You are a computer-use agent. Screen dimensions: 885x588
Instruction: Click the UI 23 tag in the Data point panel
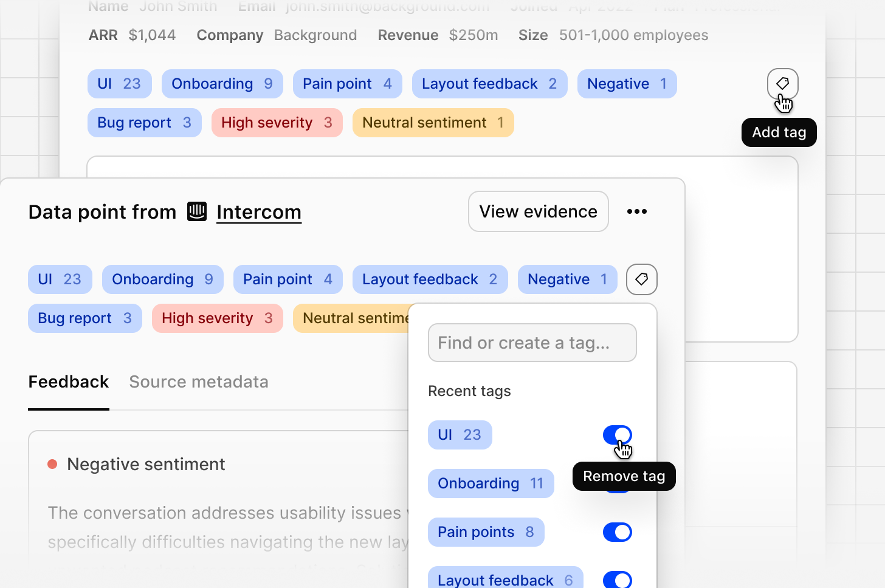pos(60,279)
